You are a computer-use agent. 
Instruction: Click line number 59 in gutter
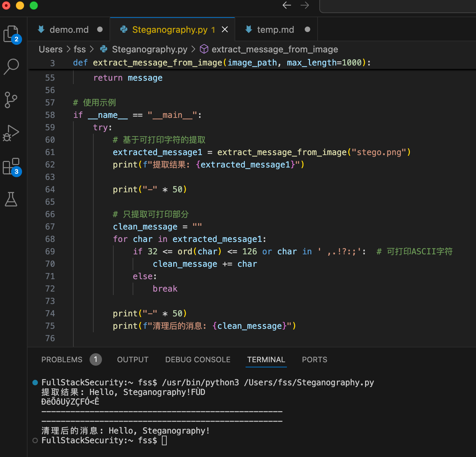[50, 128]
